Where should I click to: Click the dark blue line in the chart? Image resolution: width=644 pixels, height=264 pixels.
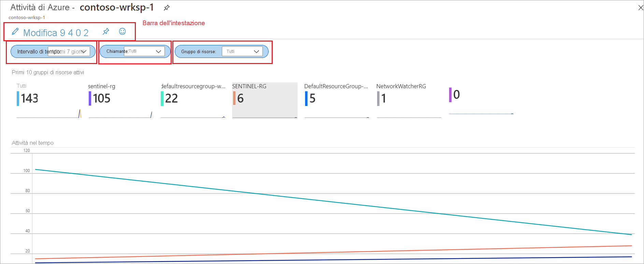333,260
